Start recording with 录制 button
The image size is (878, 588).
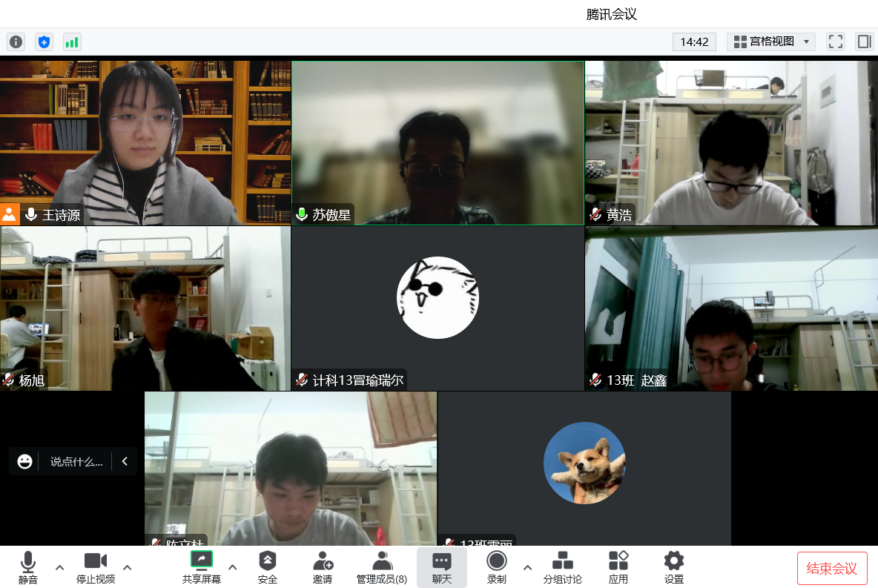(x=497, y=567)
